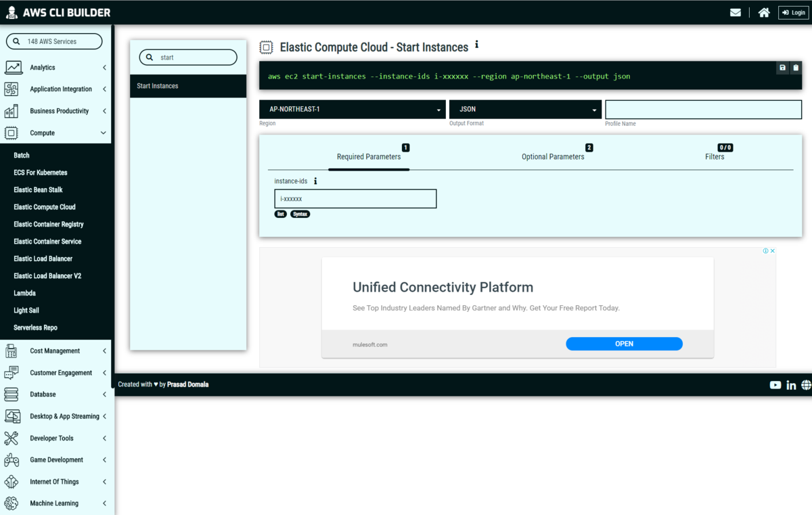Close the ad with X icon
812x515 pixels.
(x=773, y=251)
